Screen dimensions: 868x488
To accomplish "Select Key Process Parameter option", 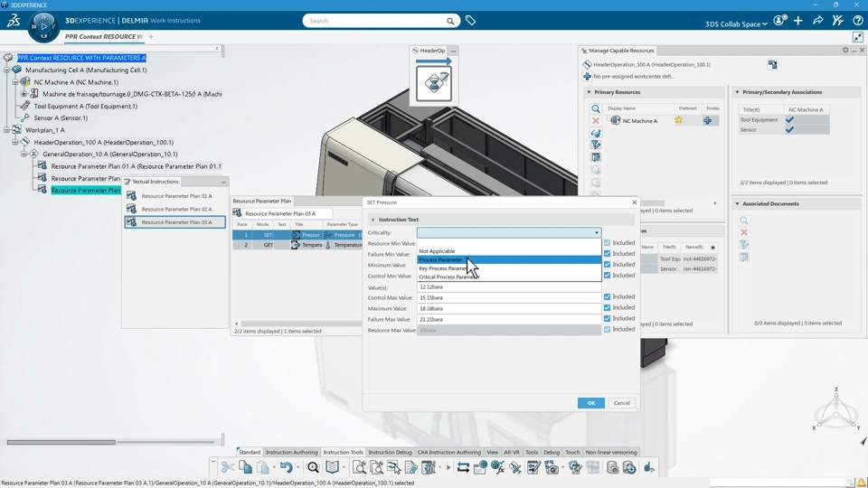I will click(509, 268).
